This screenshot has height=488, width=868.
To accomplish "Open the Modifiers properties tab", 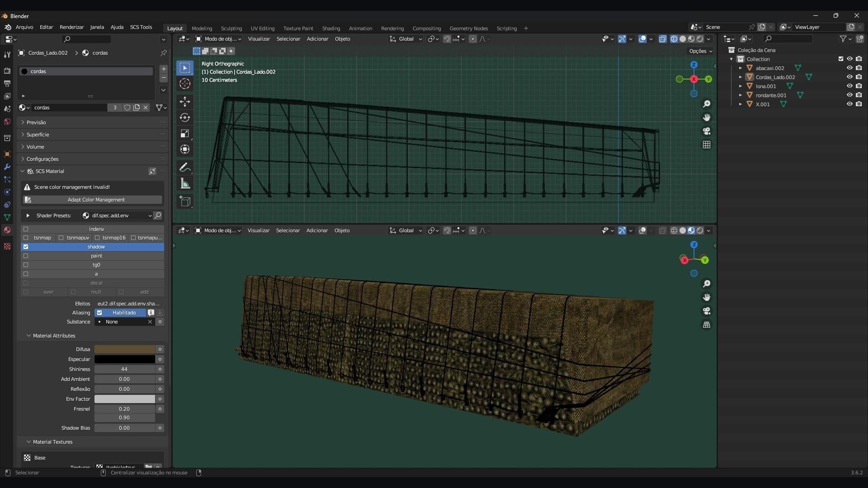I will 7,167.
